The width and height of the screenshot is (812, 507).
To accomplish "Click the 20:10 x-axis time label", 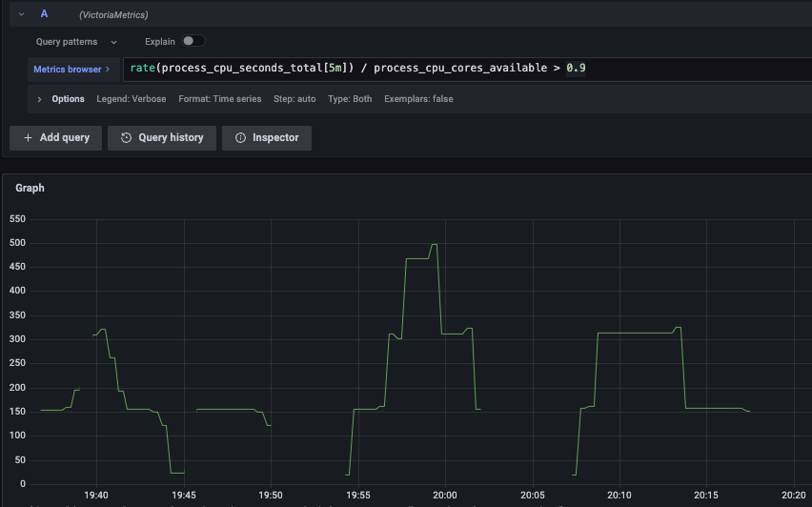I will 619,496.
